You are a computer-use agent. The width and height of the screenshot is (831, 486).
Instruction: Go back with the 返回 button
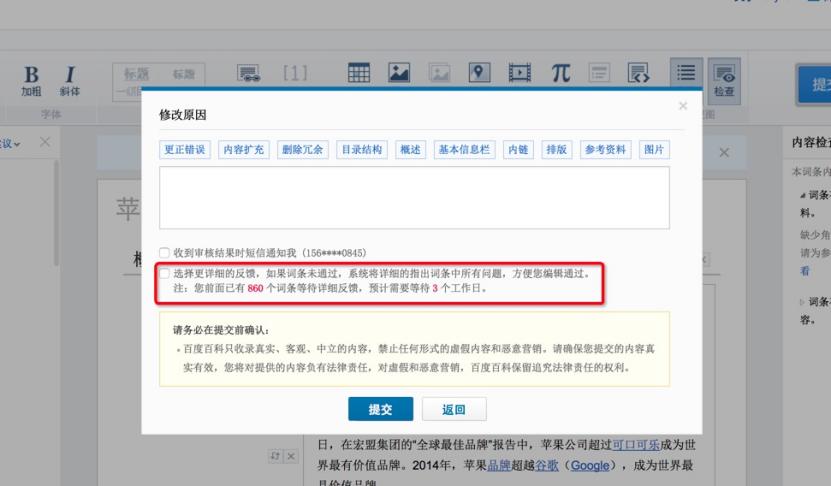point(454,409)
